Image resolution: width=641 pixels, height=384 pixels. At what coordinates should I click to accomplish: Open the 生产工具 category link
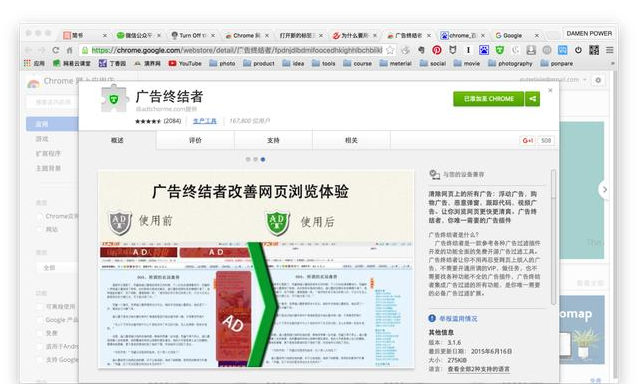pyautogui.click(x=205, y=121)
